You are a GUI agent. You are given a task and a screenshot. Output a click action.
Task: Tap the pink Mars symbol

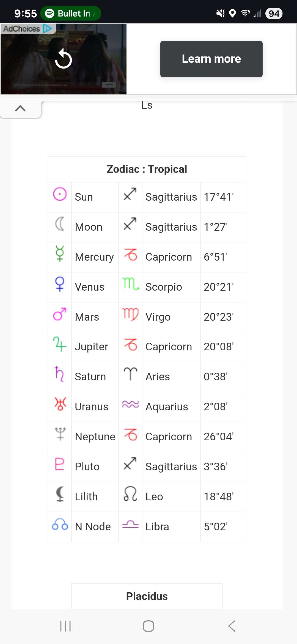[x=60, y=314]
